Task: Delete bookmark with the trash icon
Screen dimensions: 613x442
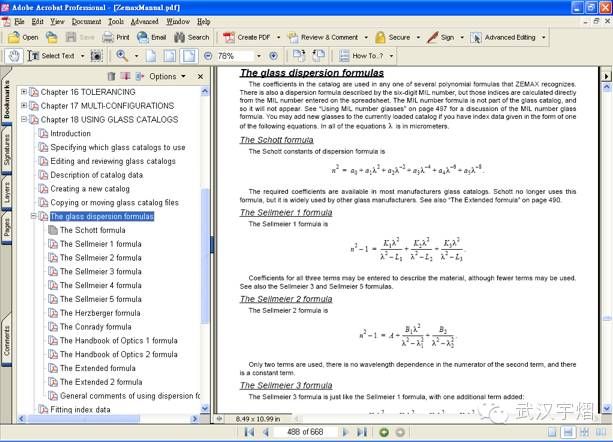Action: coord(111,77)
